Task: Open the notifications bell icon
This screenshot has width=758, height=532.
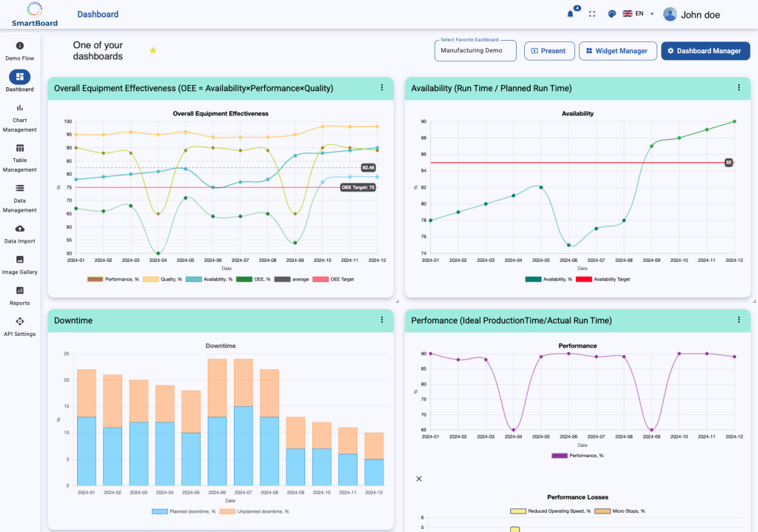Action: (x=570, y=14)
